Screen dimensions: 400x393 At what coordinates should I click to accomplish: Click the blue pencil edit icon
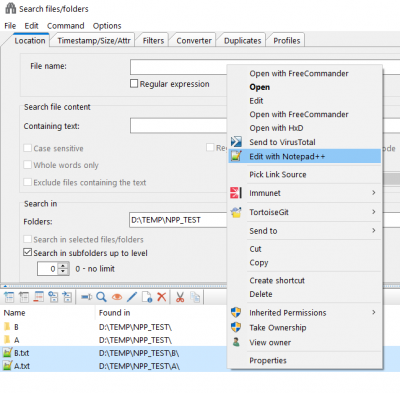(x=132, y=297)
